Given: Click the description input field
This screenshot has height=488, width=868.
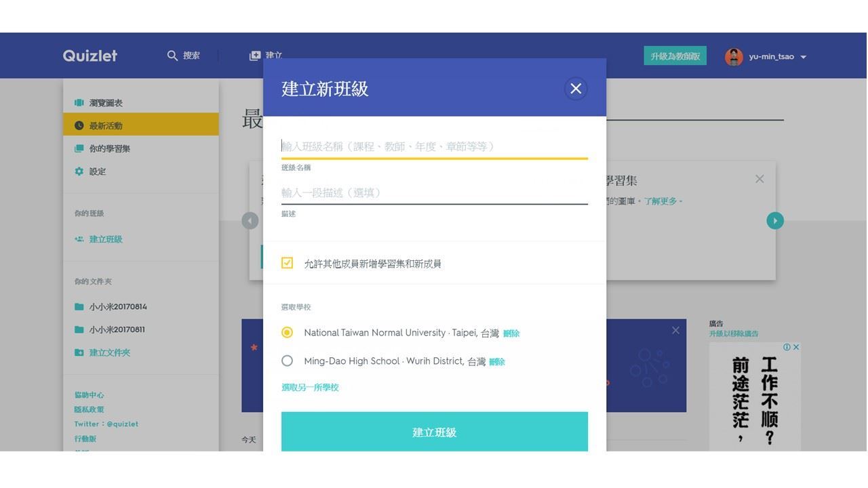Looking at the screenshot, I should click(434, 193).
